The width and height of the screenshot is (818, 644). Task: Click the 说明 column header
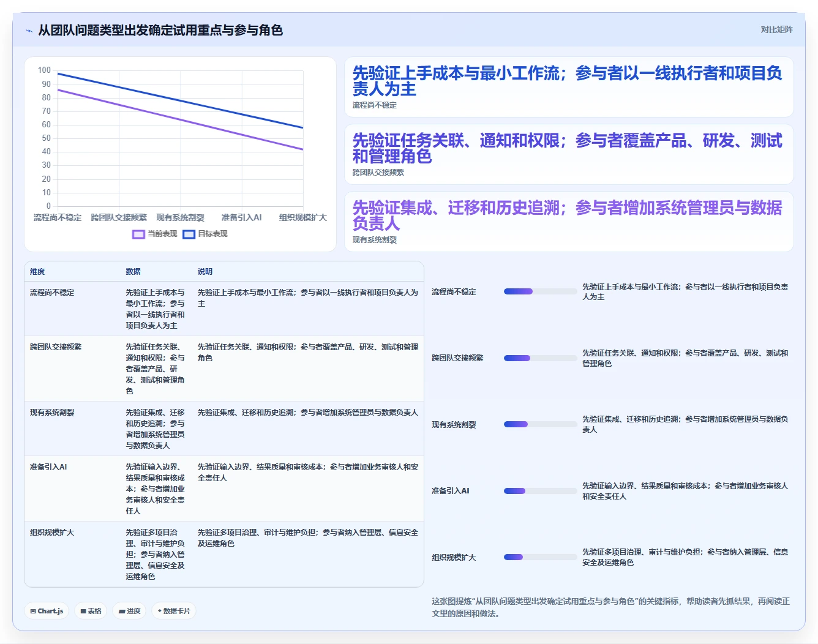tap(204, 271)
